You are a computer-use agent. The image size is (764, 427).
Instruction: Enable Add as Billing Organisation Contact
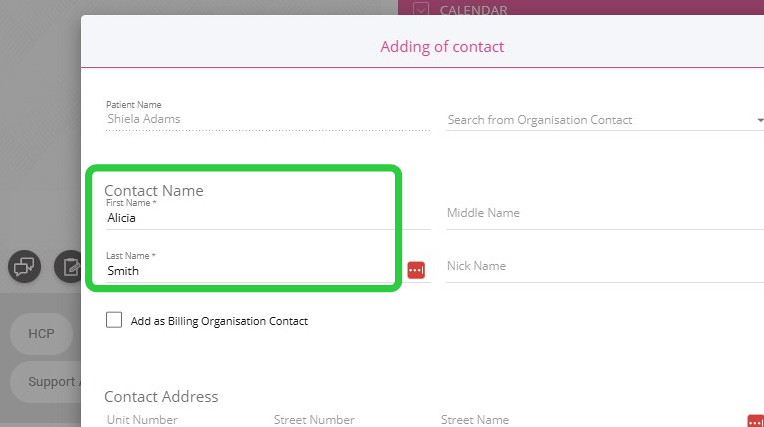pos(114,321)
